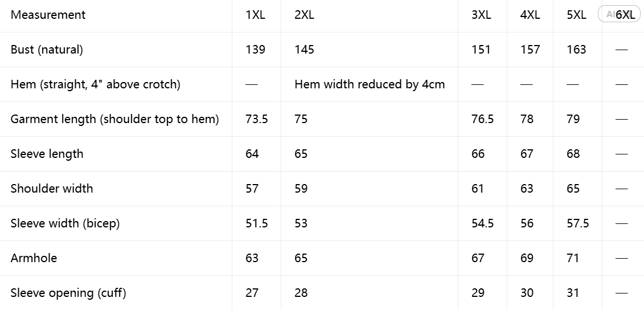Select the Sleeve width (bicep) row label
644x310 pixels.
(x=65, y=223)
